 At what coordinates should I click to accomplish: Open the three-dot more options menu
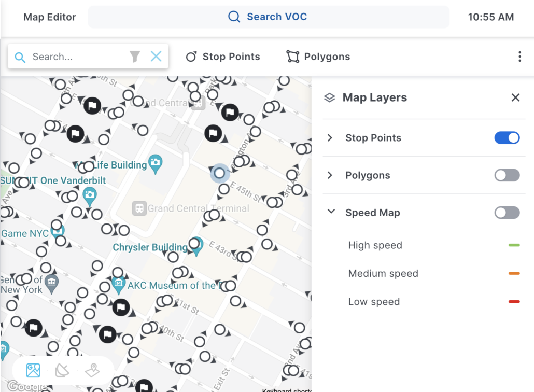click(519, 57)
